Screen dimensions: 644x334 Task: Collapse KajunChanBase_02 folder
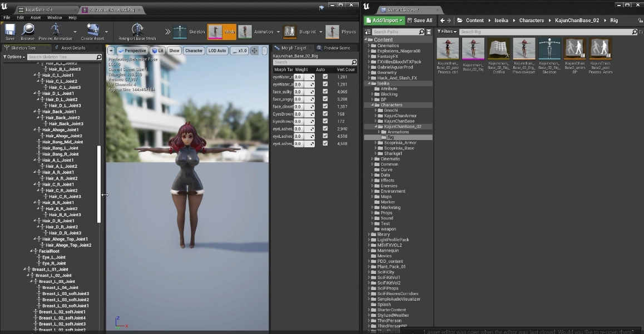375,126
